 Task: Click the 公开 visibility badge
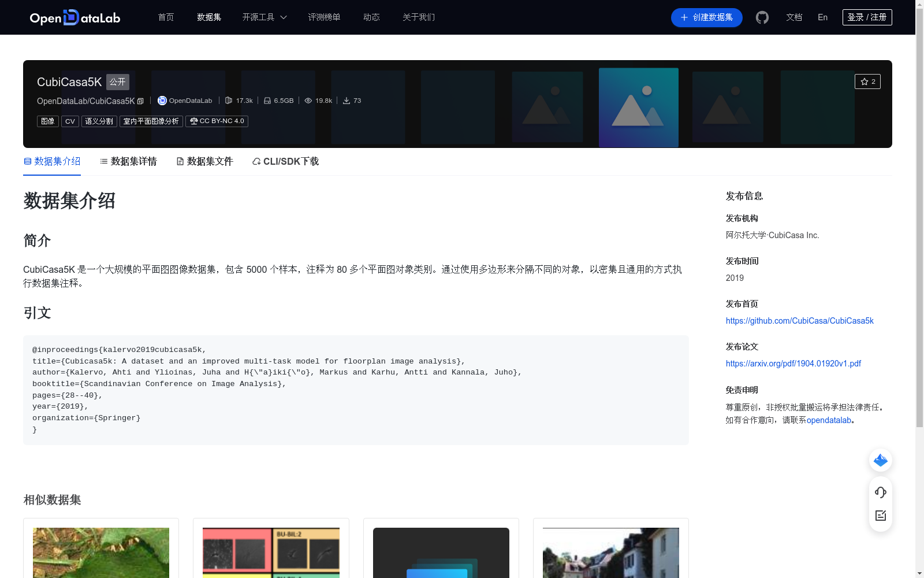[118, 82]
